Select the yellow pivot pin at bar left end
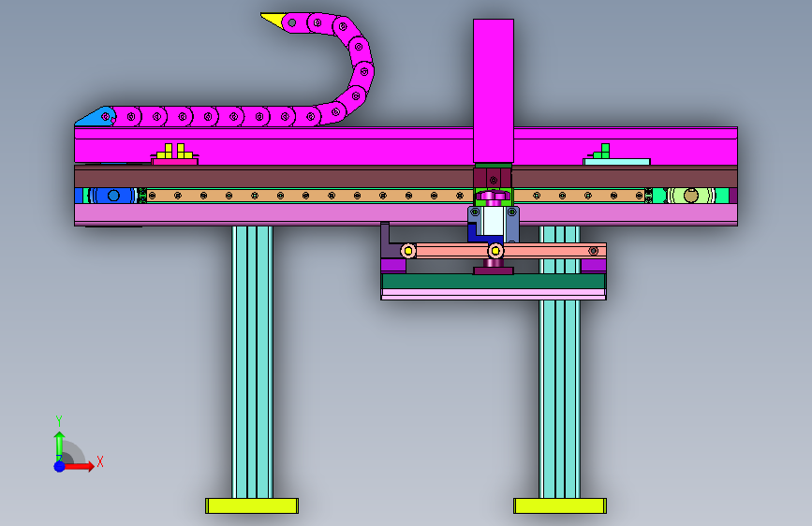Viewport: 812px width, 526px height. click(408, 251)
